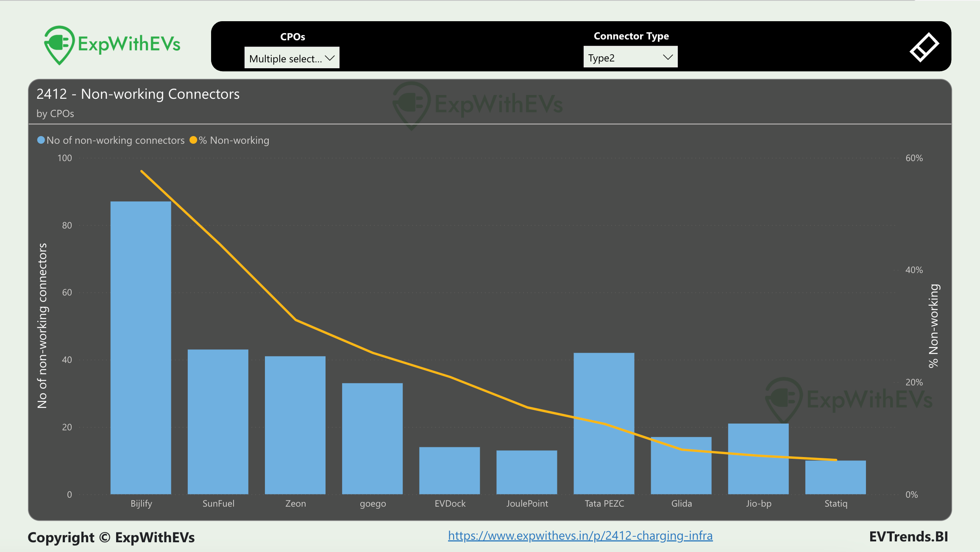Select the JoulePoint bar
Viewport: 980px width, 552px height.
click(526, 472)
